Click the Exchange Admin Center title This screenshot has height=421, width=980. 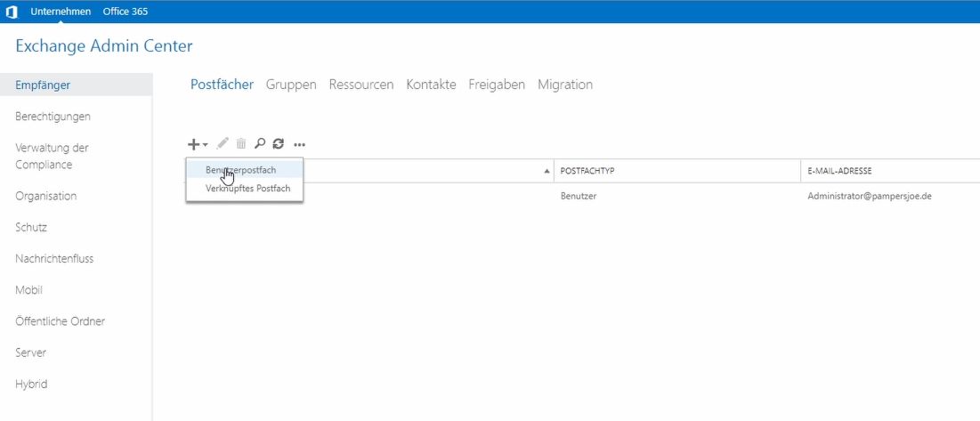click(104, 46)
